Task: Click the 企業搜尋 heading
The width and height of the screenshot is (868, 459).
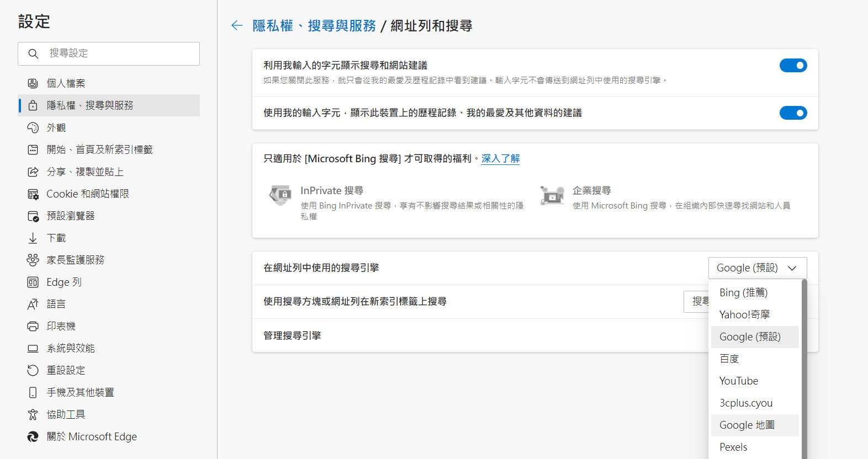Action: (591, 191)
